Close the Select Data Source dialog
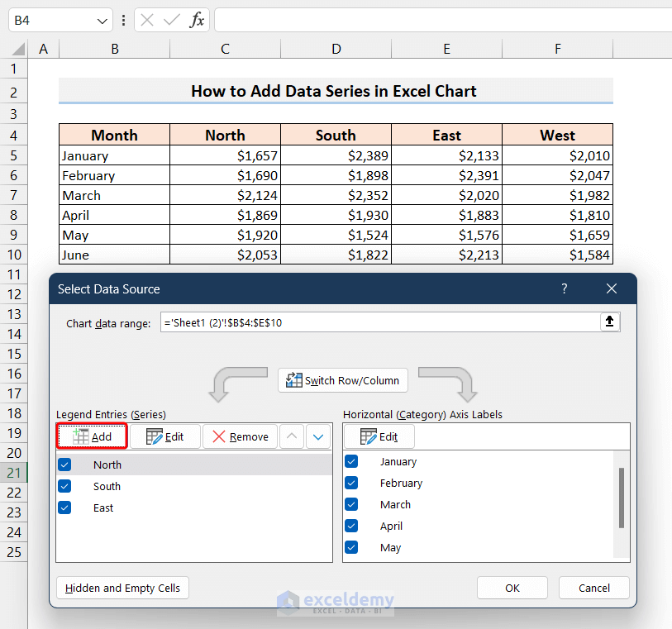The image size is (672, 629). click(x=612, y=288)
